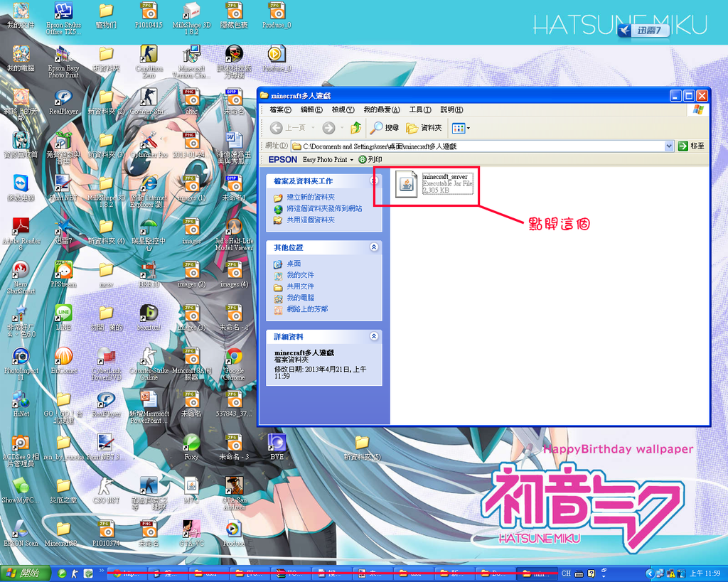Screen dimensions: 728x582
Task: Open the 編輯(E) menu
Action: [311, 109]
